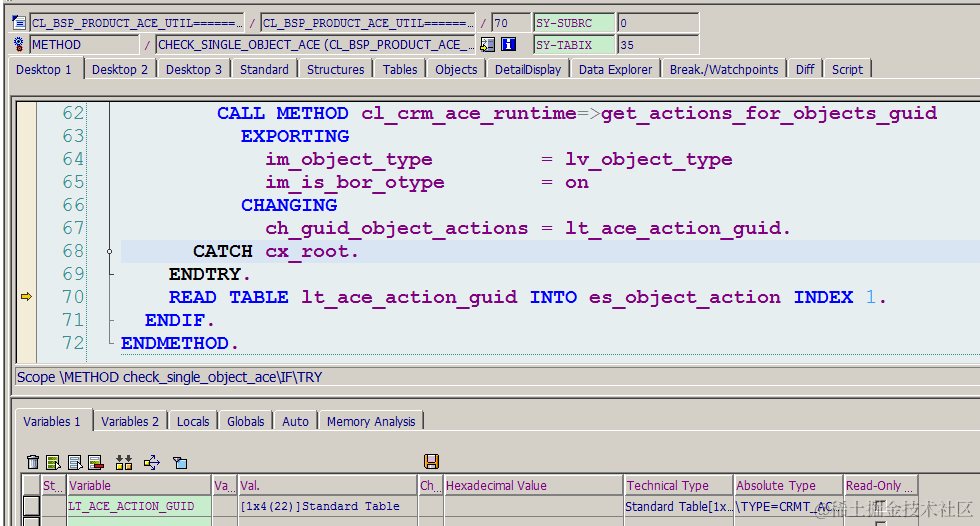
Task: Open the Standard tab
Action: click(x=264, y=69)
